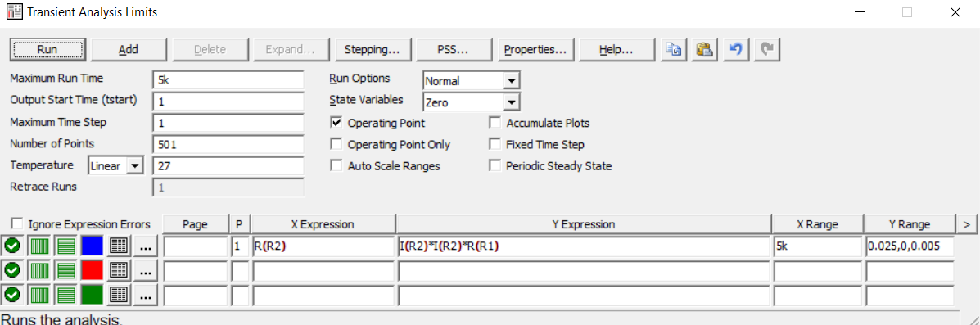
Task: Open the first row's ellipsis options button
Action: click(x=147, y=246)
